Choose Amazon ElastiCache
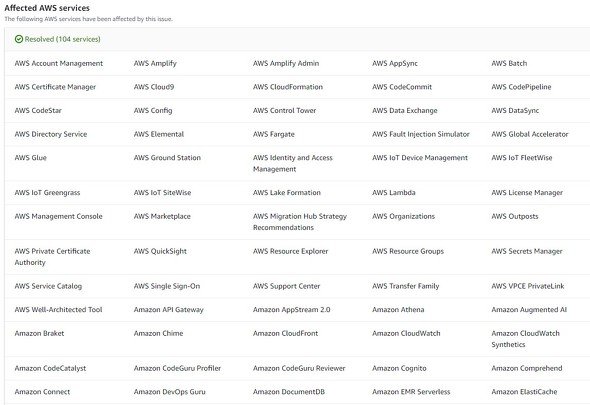 coord(524,391)
